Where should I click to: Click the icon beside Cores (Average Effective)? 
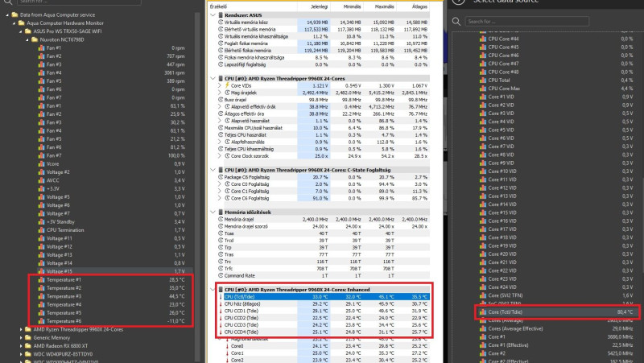tap(483, 328)
